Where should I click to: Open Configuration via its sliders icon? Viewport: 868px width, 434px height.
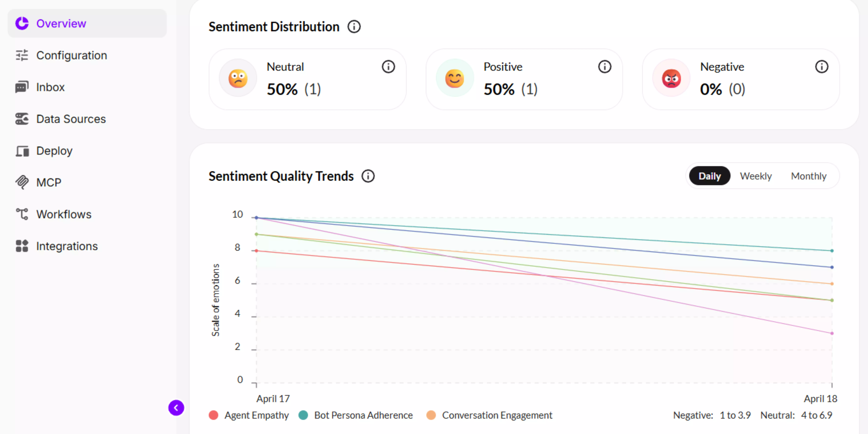[22, 55]
